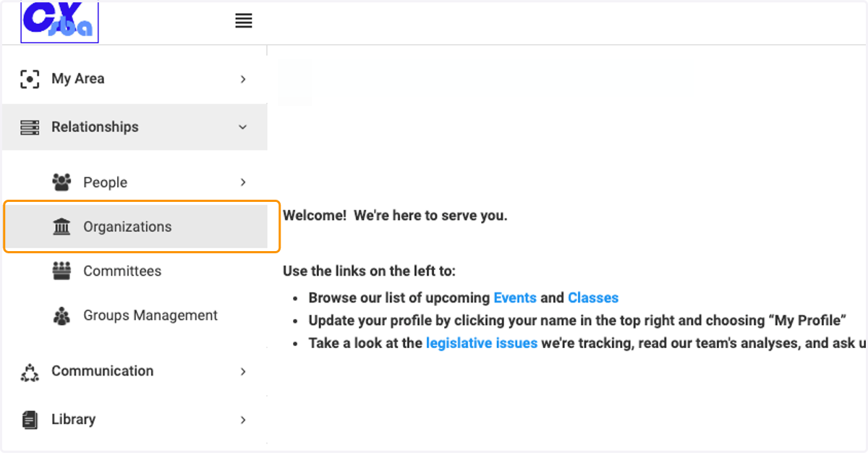Click the CX logo in the header
Screen dimensions: 868x453
[x=59, y=22]
